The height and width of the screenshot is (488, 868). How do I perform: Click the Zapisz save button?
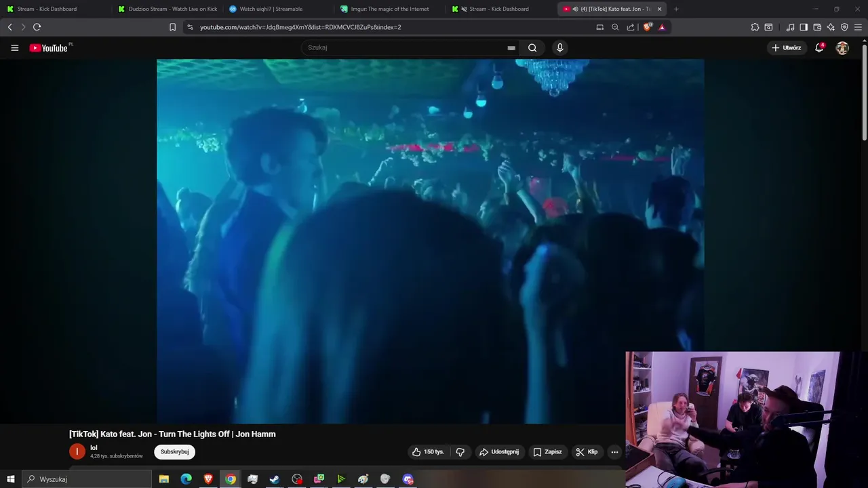coord(547,452)
